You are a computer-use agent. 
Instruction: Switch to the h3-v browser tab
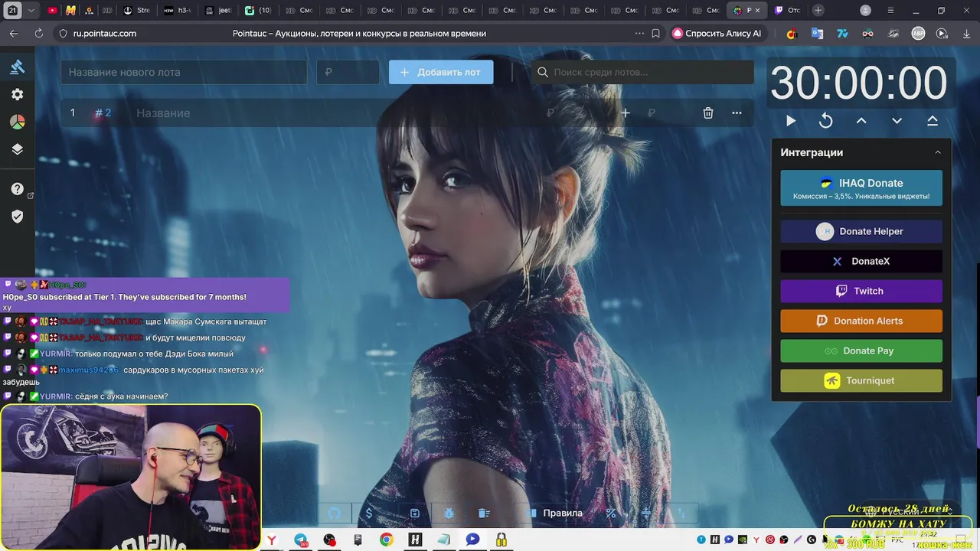[x=178, y=10]
